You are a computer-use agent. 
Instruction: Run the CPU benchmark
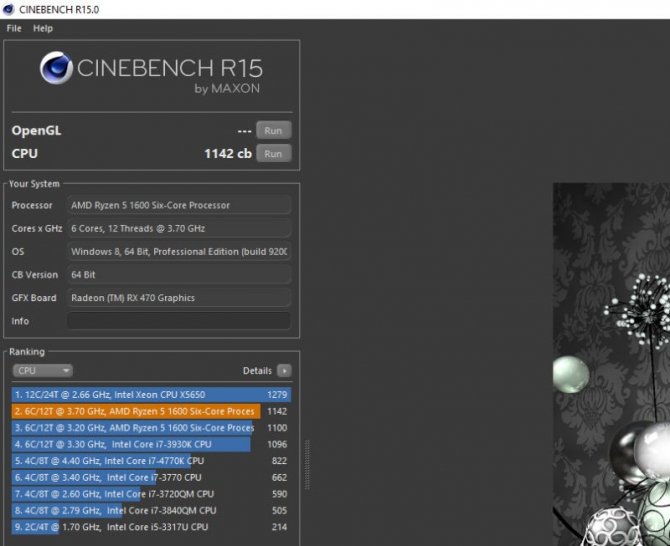pos(273,153)
